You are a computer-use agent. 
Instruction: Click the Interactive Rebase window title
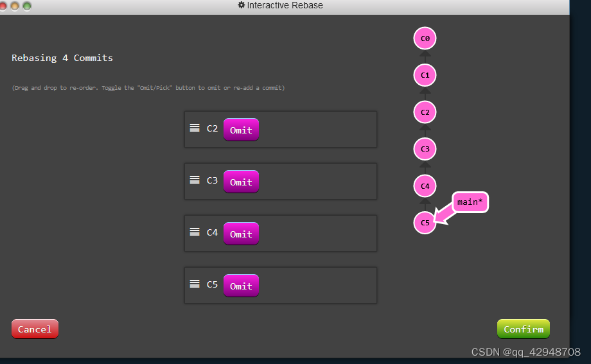click(x=285, y=5)
